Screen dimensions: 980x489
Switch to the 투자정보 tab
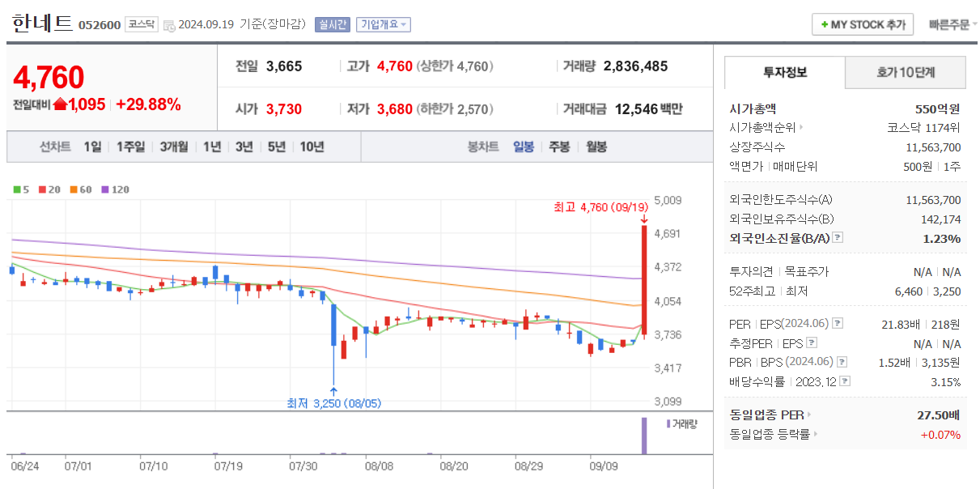[x=784, y=72]
